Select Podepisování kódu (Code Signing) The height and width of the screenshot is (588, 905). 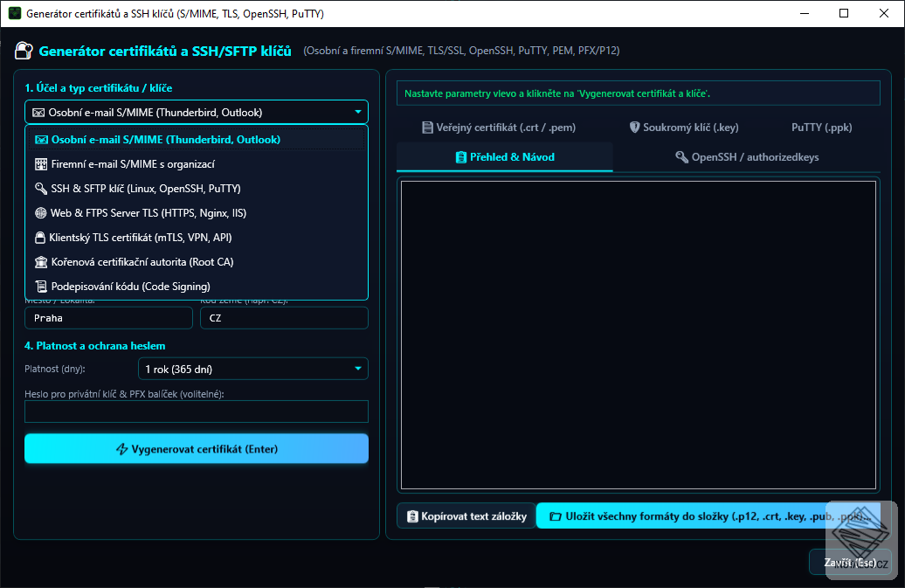point(197,287)
